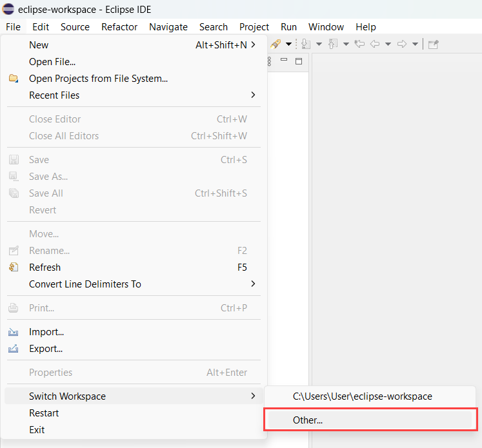This screenshot has height=448, width=482.
Task: Choose Exit from the File menu
Action: pyautogui.click(x=134, y=429)
